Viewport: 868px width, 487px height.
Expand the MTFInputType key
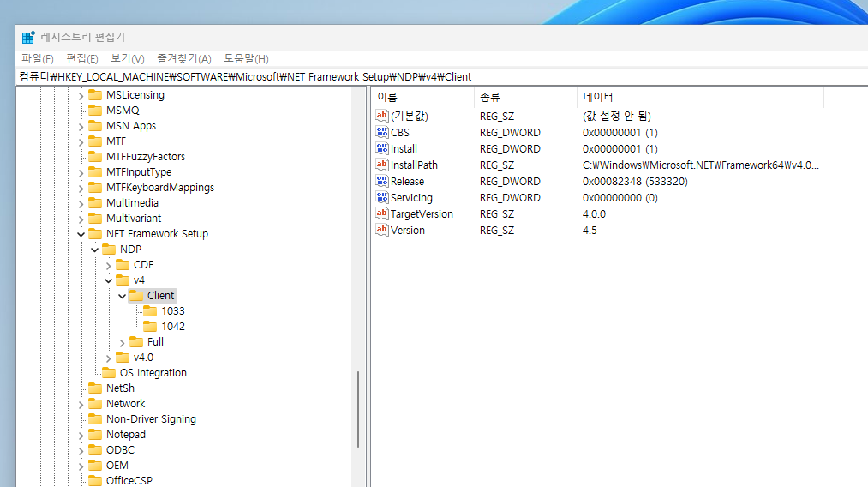click(81, 173)
